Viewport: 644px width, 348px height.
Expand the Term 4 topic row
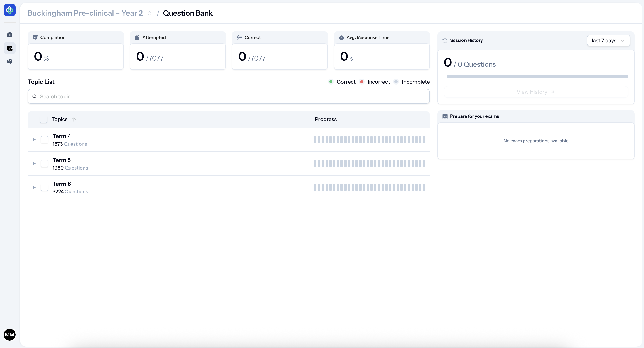[x=34, y=140]
